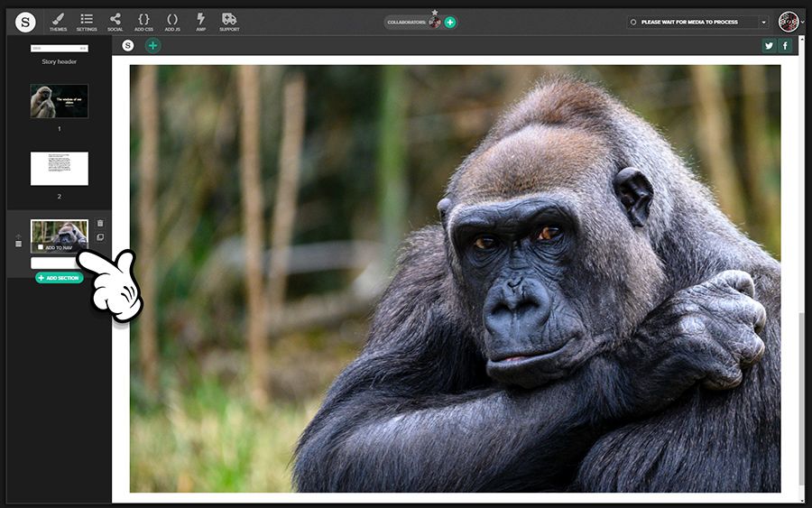Click the Add JS tool
Screen dimensions: 812x508
(x=172, y=23)
